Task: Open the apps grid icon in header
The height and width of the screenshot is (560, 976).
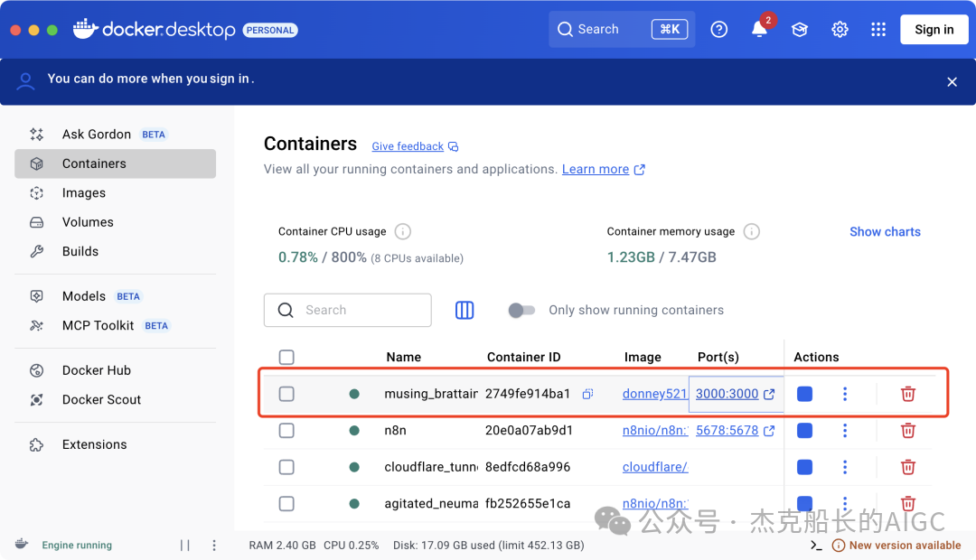Action: [x=878, y=29]
